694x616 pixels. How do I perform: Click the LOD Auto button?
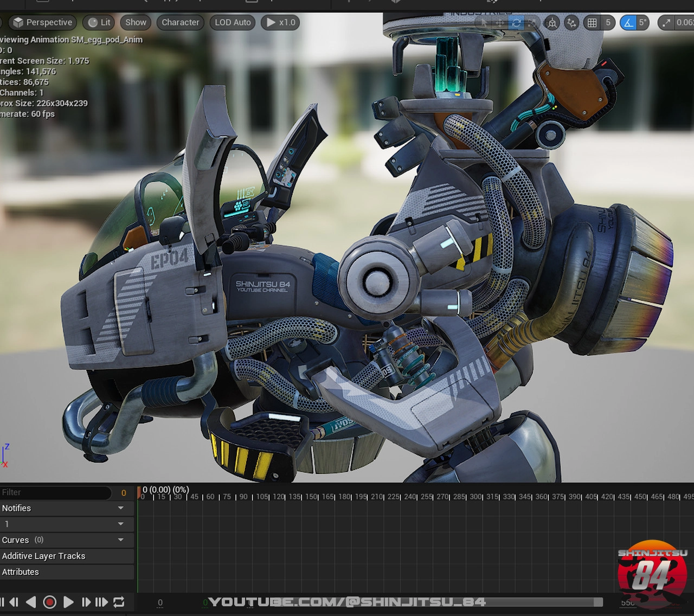233,22
